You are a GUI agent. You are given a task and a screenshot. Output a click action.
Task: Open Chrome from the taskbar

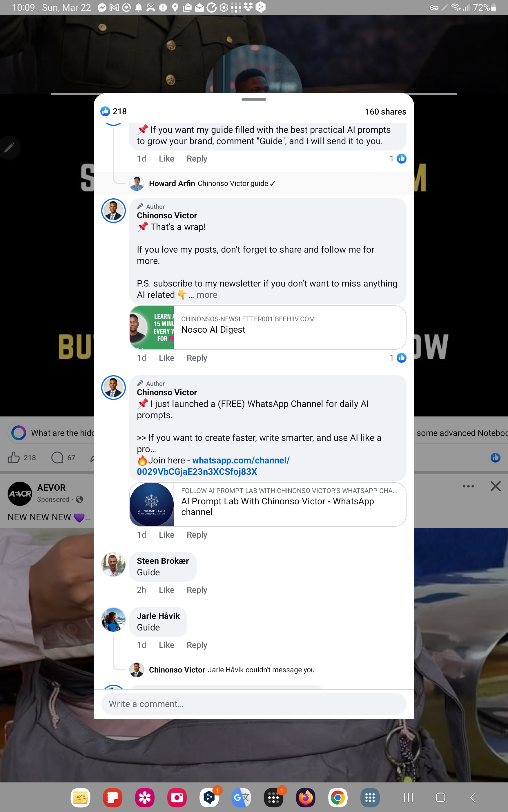[x=338, y=797]
